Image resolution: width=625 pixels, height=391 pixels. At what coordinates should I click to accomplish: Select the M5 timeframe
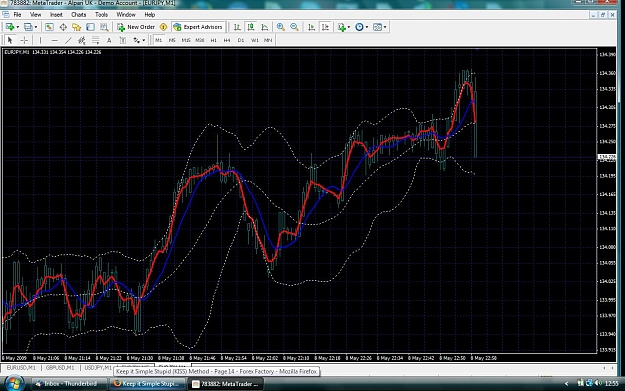[172, 40]
